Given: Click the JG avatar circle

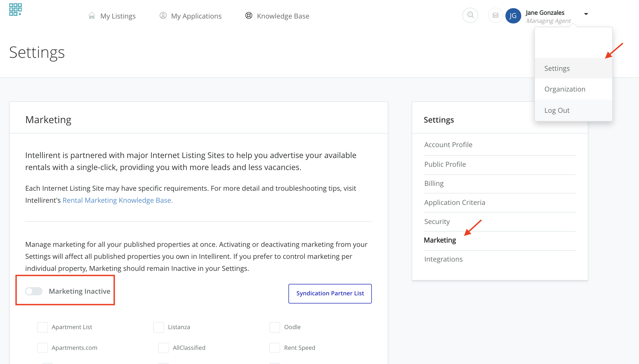Looking at the screenshot, I should click(513, 16).
